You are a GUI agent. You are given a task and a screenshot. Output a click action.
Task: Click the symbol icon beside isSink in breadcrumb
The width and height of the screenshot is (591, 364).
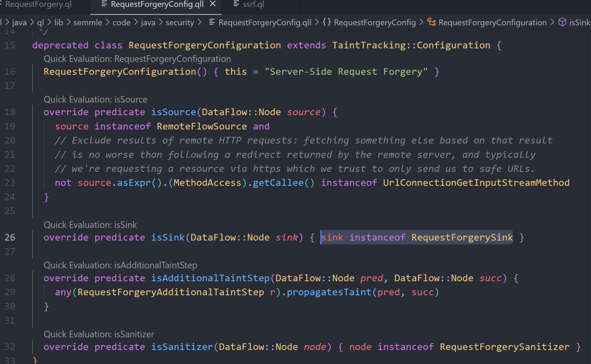(562, 22)
